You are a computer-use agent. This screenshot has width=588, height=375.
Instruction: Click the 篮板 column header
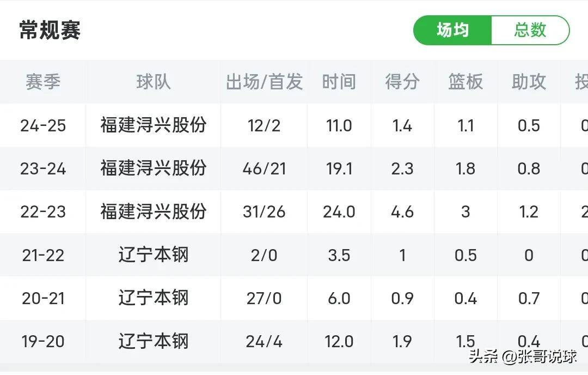click(465, 82)
